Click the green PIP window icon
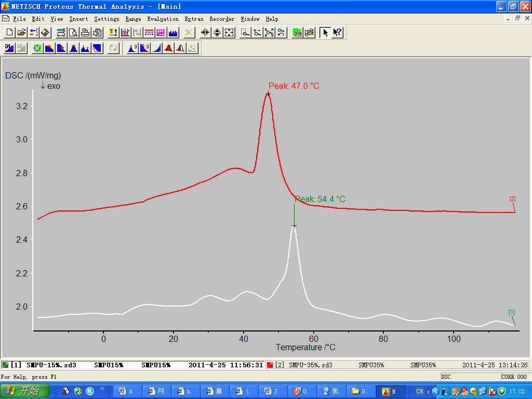 pyautogui.click(x=297, y=33)
